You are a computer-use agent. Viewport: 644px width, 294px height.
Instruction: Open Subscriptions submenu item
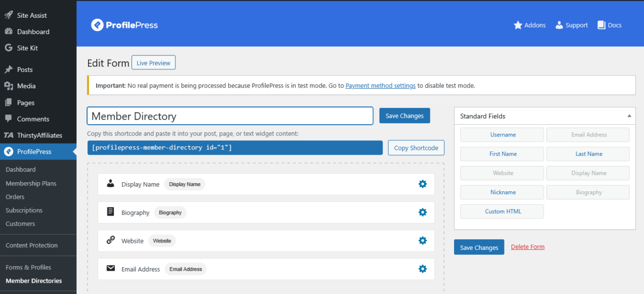(24, 210)
